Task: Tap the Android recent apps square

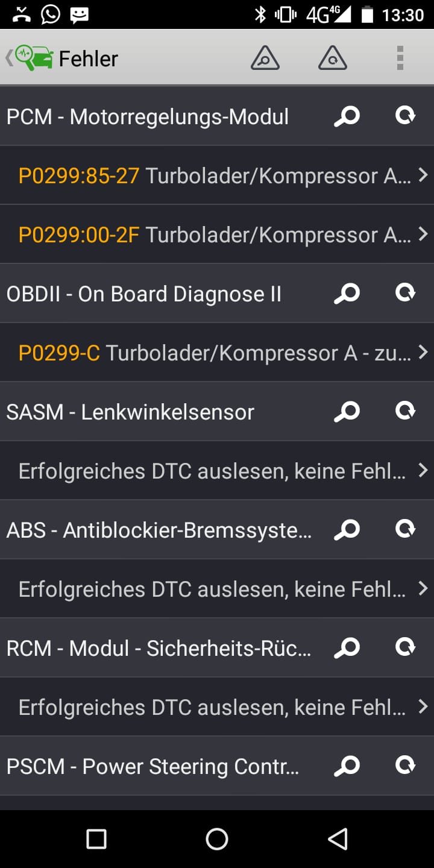Action: [x=96, y=839]
